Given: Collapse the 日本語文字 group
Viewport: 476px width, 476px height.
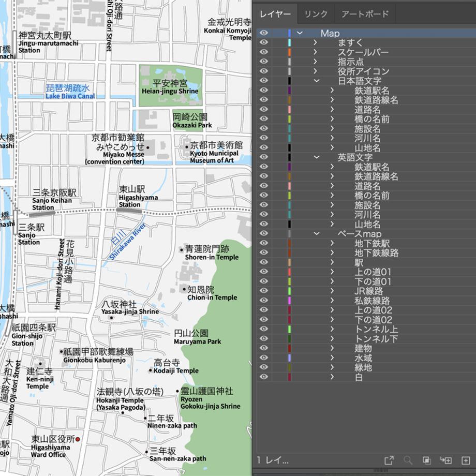Looking at the screenshot, I should click(317, 80).
